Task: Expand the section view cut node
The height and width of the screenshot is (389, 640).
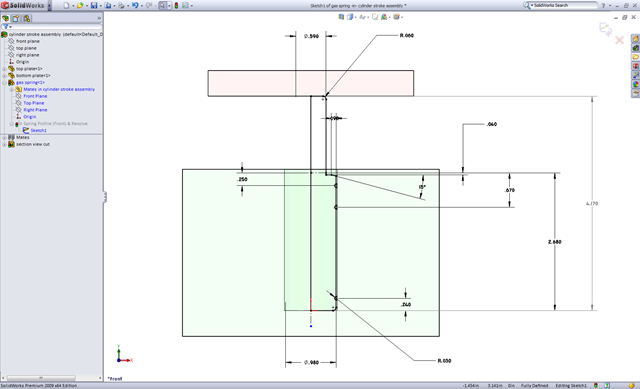Action: 4,144
